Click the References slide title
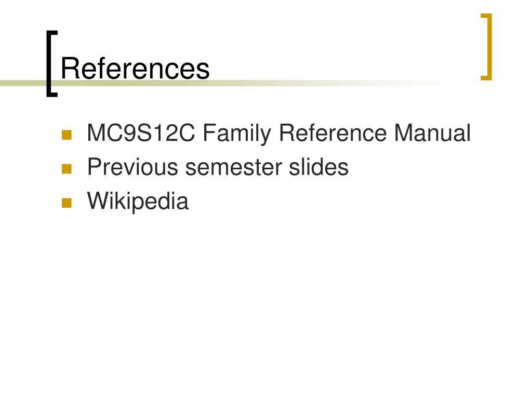This screenshot has height=399, width=532. pyautogui.click(x=135, y=69)
